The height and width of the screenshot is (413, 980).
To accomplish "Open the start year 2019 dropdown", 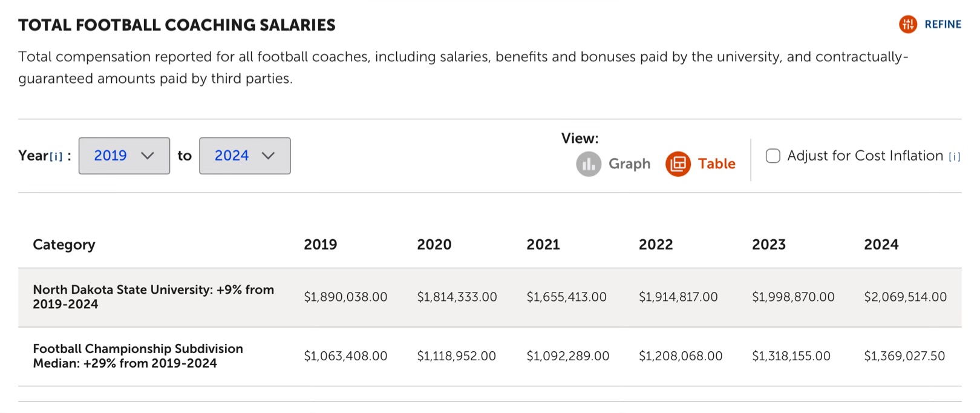I will click(124, 156).
